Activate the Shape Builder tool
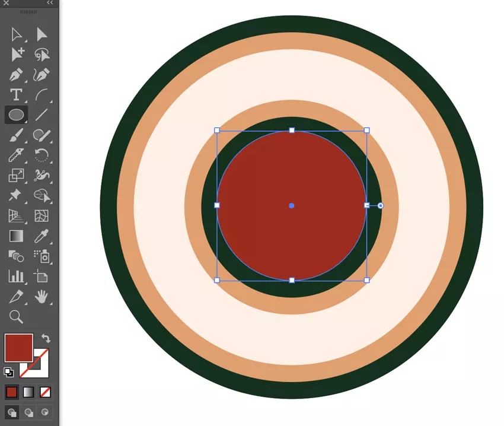Screen dimensions: 504x426 (42, 195)
